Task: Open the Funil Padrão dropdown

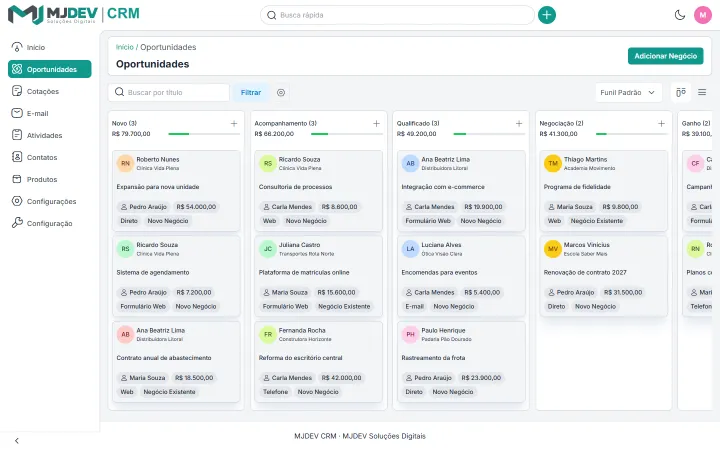Action: (x=629, y=92)
